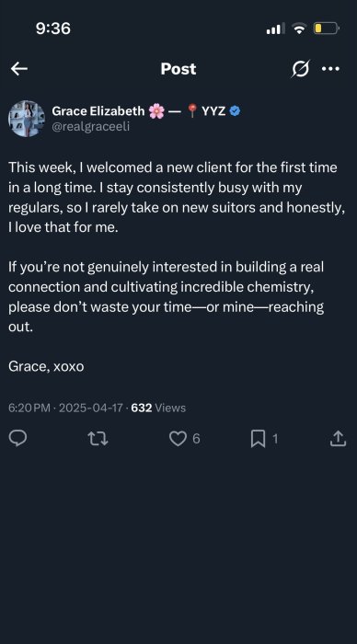Reply with the comment bubble icon
The width and height of the screenshot is (357, 644).
(17, 439)
